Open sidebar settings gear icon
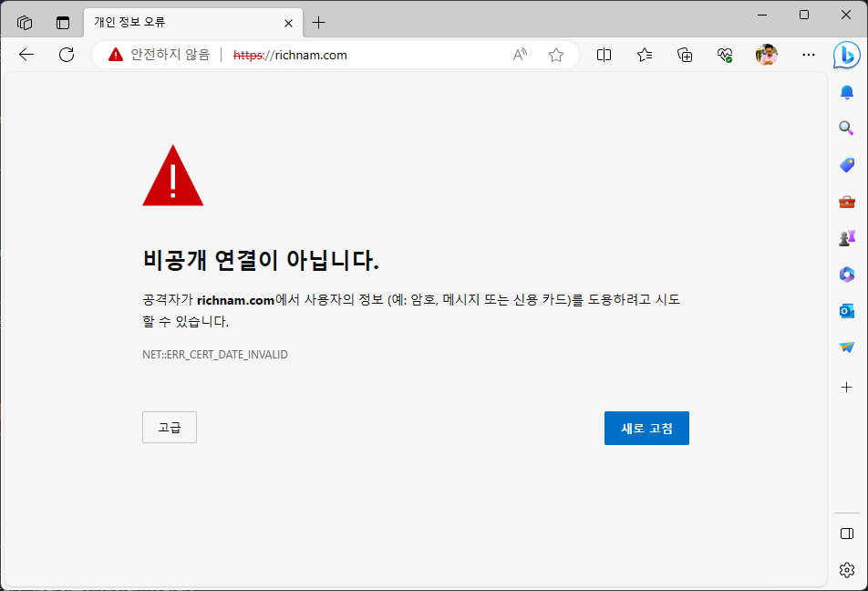This screenshot has width=868, height=591. 846,569
